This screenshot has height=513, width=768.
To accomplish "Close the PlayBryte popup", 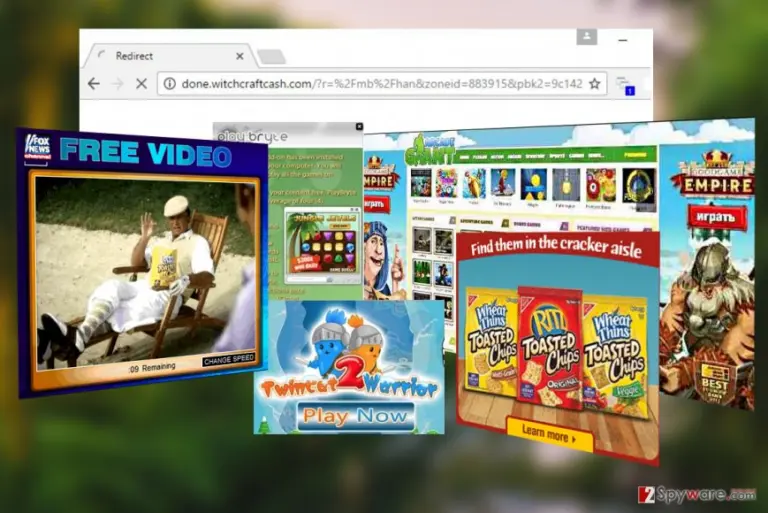I will [359, 126].
